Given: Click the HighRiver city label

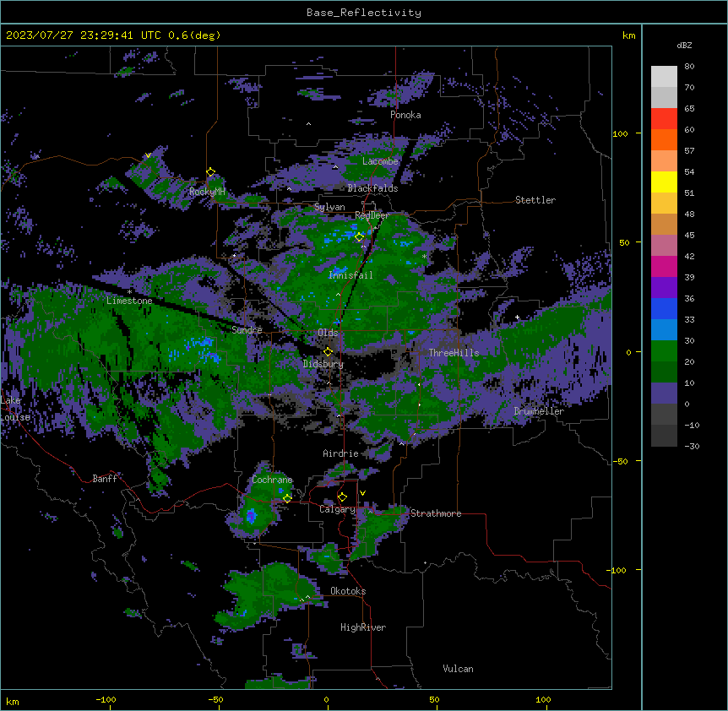Looking at the screenshot, I should click(363, 627).
